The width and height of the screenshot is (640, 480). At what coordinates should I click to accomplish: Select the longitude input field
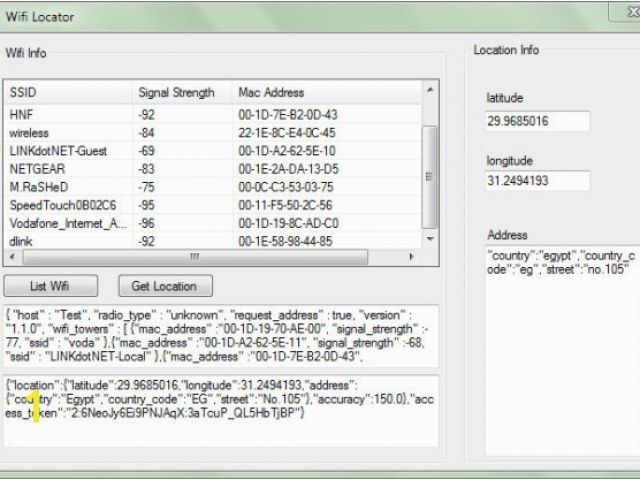tap(537, 180)
